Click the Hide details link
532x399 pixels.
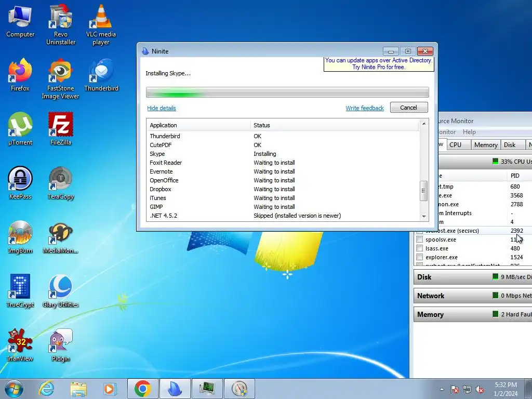[x=162, y=108]
